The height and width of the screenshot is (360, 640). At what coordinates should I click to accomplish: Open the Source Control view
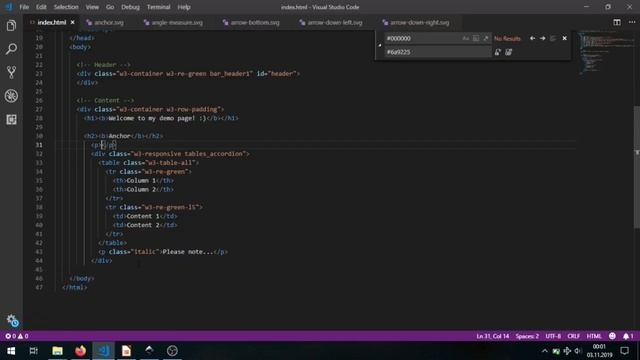tap(11, 72)
